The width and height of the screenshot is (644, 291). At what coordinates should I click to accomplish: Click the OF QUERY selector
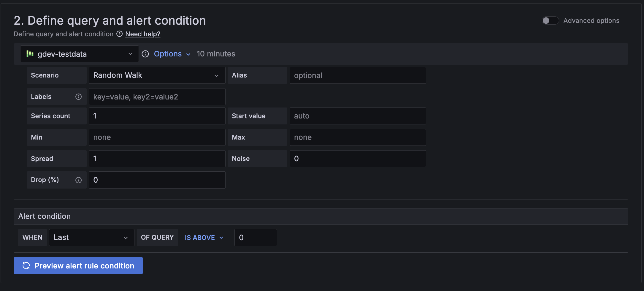(x=157, y=237)
